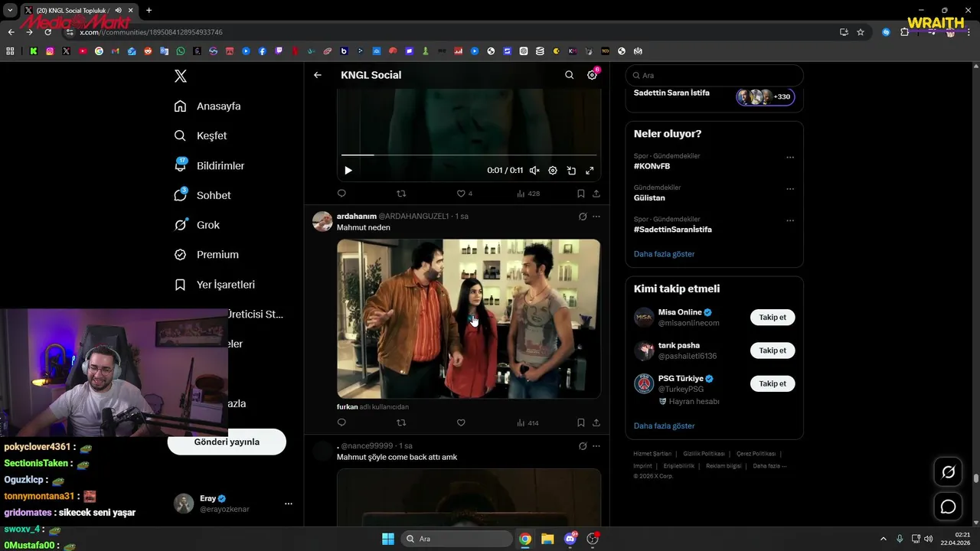View analytics showing 414 views

point(528,422)
